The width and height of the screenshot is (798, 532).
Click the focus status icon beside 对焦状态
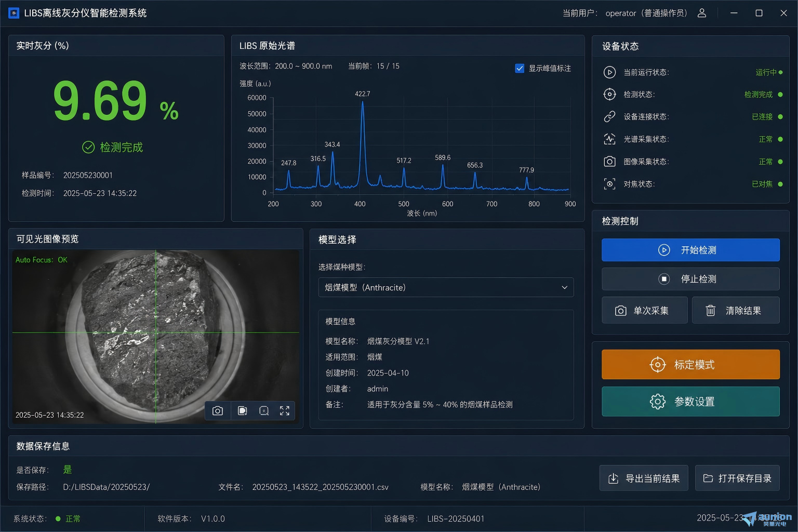[x=609, y=184]
